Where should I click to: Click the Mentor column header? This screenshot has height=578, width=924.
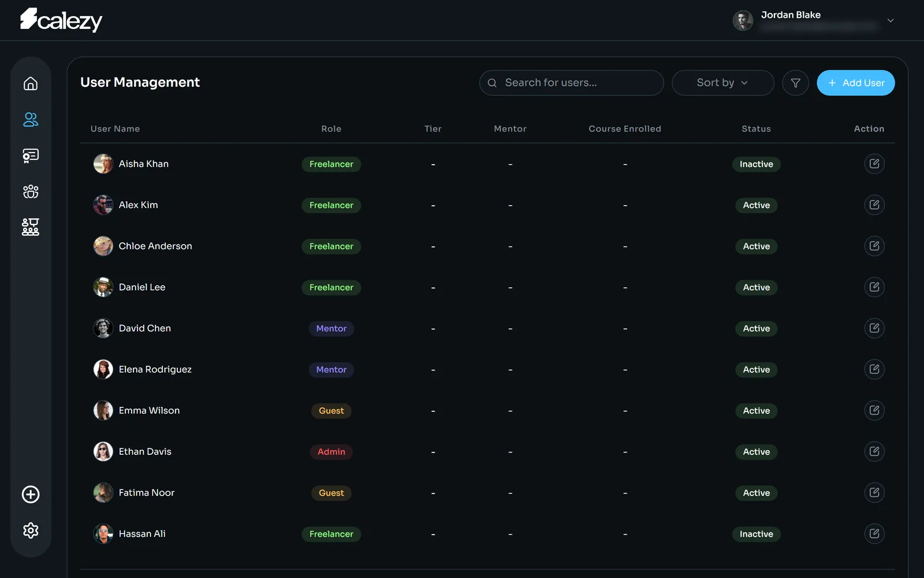(510, 129)
